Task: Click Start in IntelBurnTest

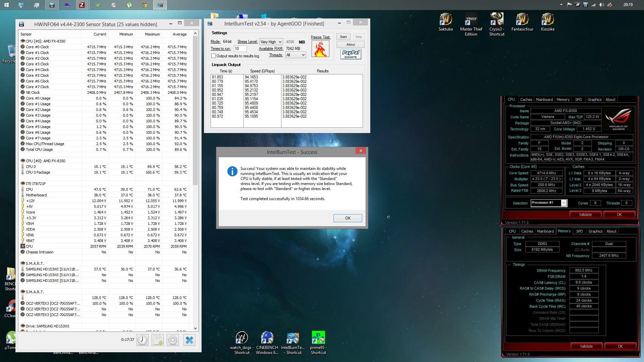Action: pyautogui.click(x=343, y=37)
